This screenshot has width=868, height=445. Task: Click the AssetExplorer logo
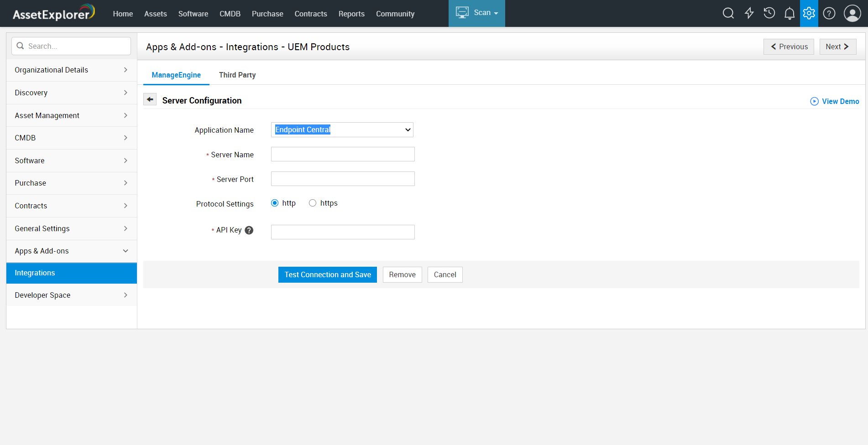pos(54,13)
